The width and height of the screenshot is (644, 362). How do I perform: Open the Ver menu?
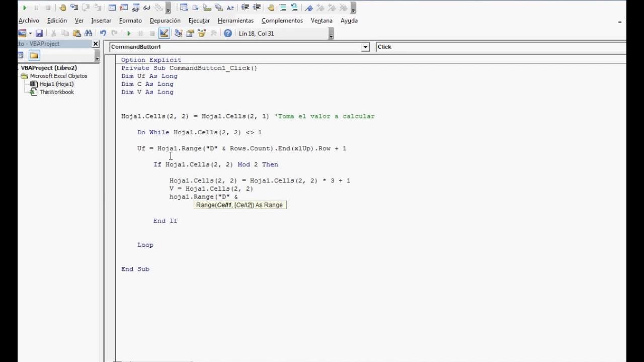click(x=79, y=21)
